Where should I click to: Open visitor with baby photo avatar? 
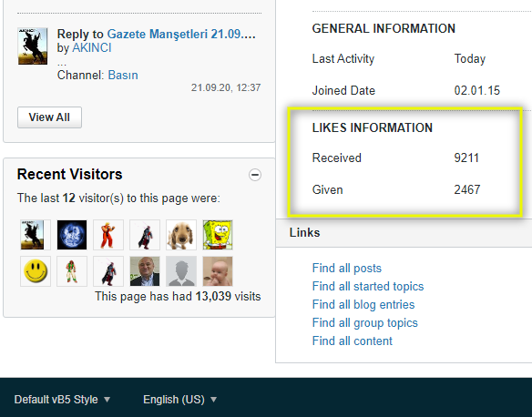pyautogui.click(x=218, y=271)
